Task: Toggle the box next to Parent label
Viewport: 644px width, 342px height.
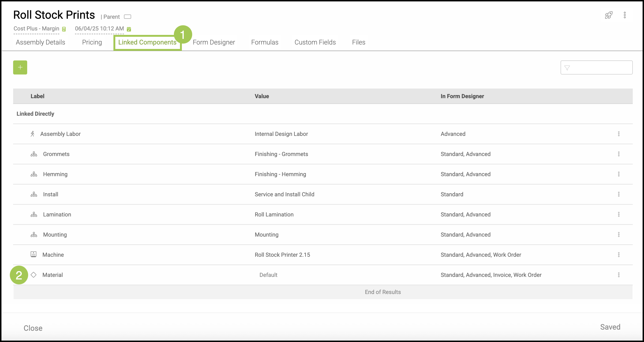Action: 127,17
